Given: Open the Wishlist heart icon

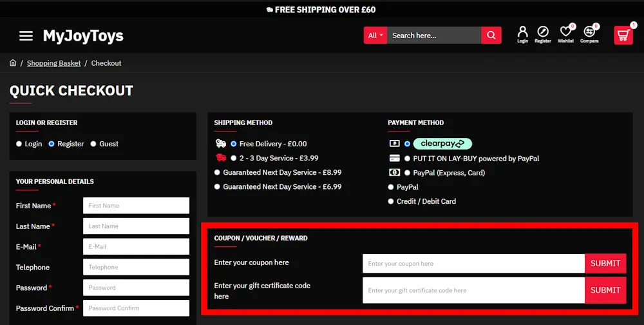Looking at the screenshot, I should click(x=565, y=35).
